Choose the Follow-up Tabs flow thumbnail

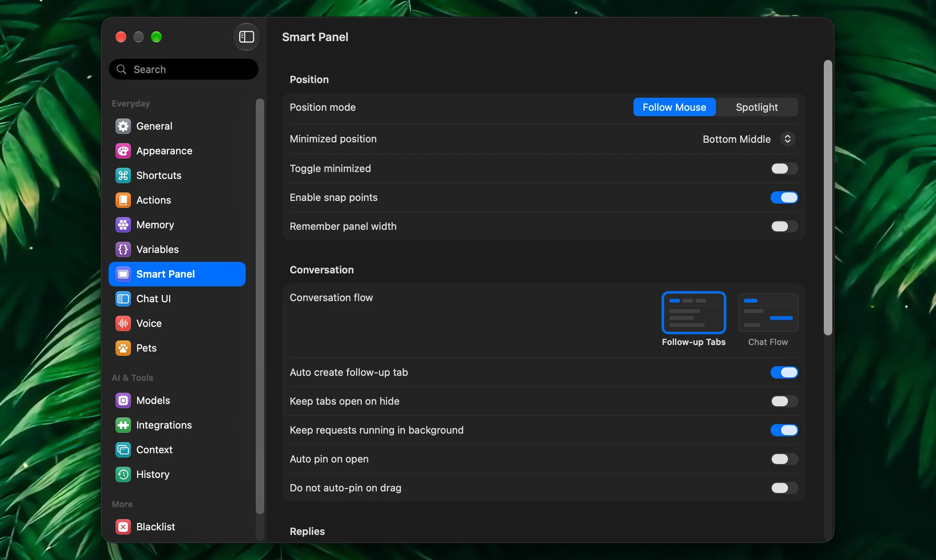point(694,312)
